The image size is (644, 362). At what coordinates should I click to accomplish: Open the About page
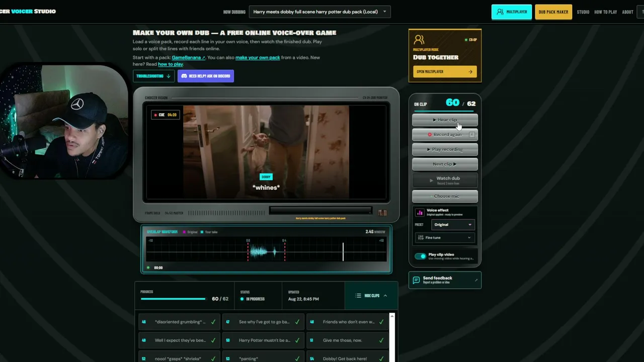pyautogui.click(x=627, y=12)
